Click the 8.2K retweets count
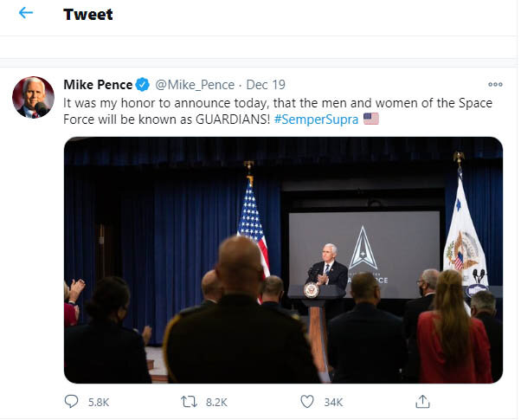Viewport: 521px width, 420px height. [x=216, y=403]
